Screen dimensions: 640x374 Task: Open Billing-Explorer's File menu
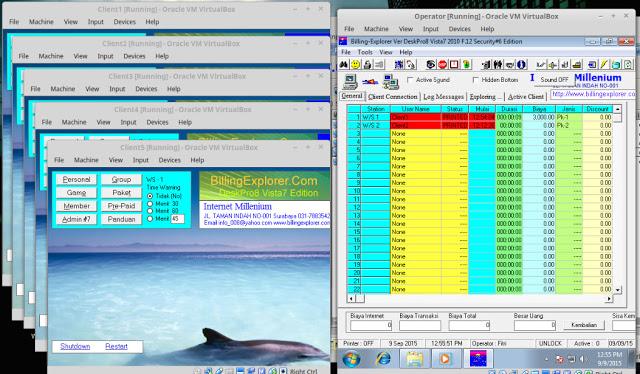coord(346,52)
